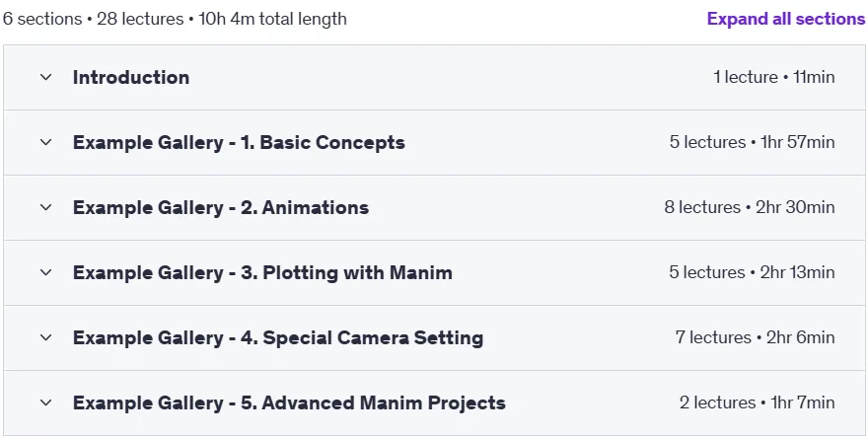Toggle chevron next to 2. Animations

(x=46, y=207)
